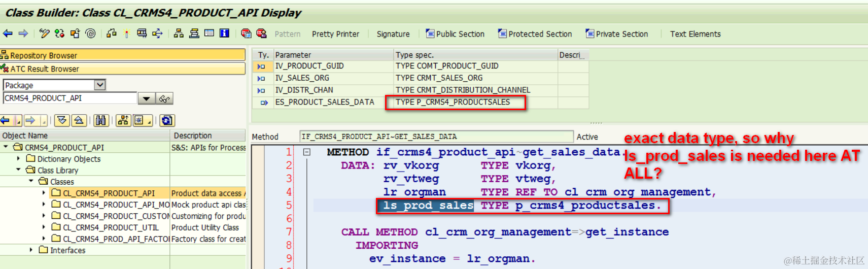The image size is (868, 269).
Task: Click the greyed Pattern button
Action: coord(288,34)
